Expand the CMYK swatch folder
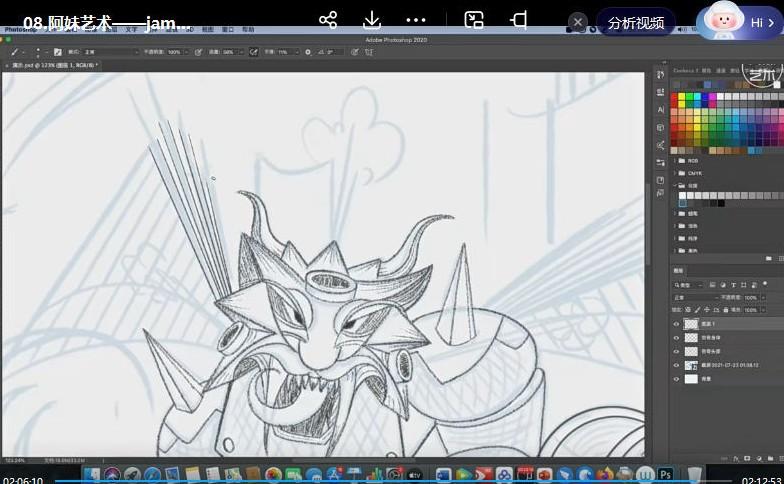Screen dimensions: 784x484 (x=674, y=173)
